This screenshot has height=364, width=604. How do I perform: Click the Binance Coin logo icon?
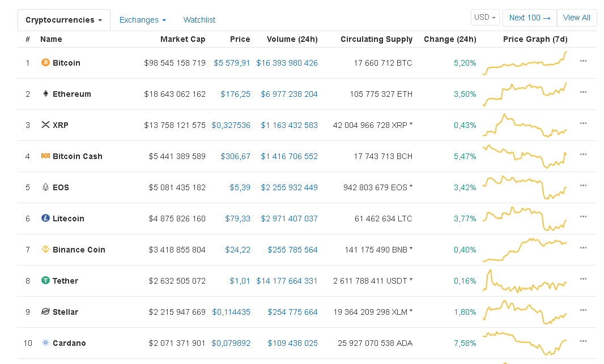(46, 250)
